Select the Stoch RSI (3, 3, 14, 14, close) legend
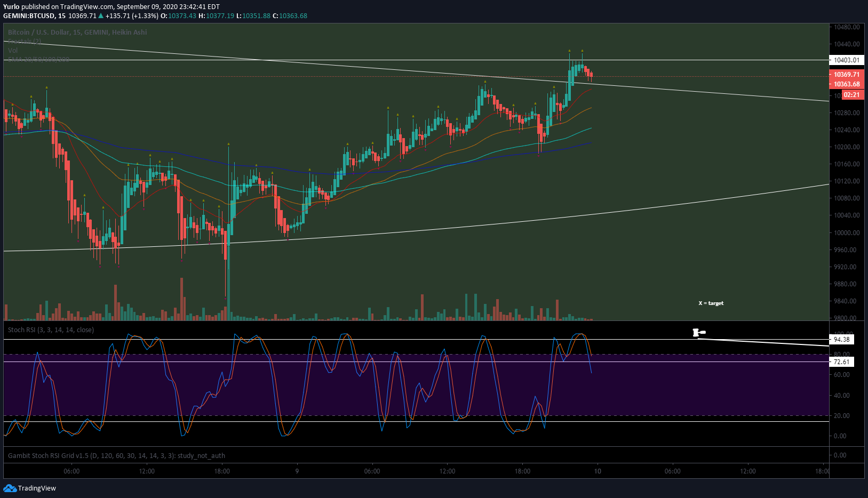Viewport: 868px width, 498px height. (x=51, y=330)
